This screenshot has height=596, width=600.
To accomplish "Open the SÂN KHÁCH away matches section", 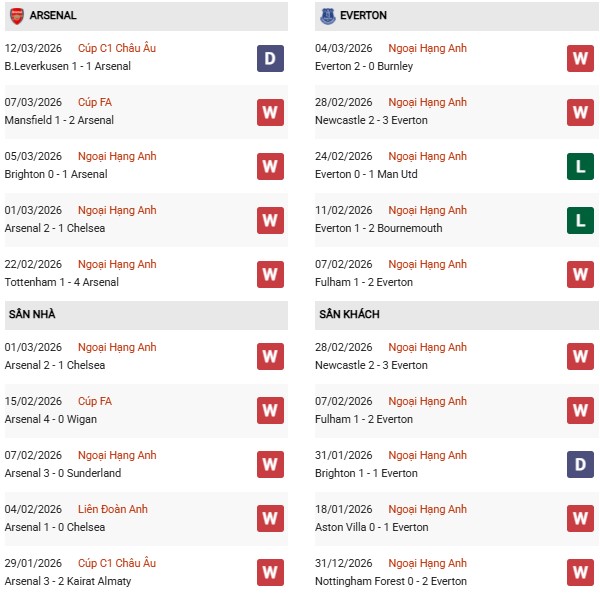I will point(349,315).
